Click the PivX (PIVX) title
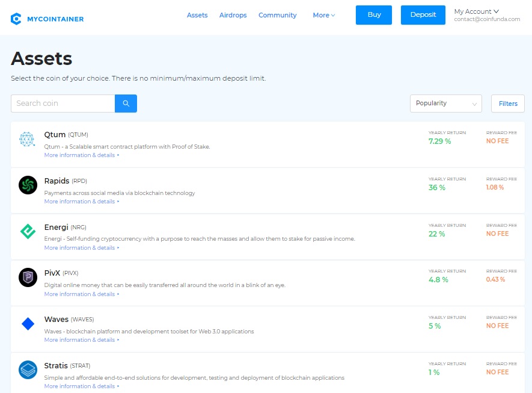Image resolution: width=532 pixels, height=393 pixels. click(x=61, y=273)
